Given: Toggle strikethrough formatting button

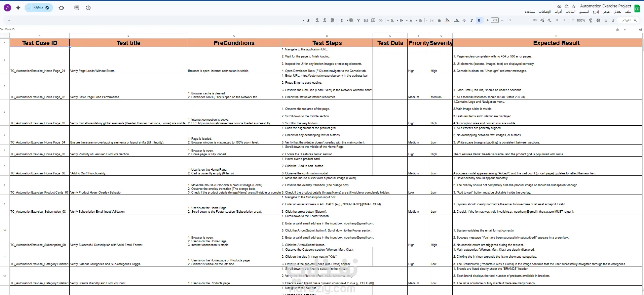Looking at the screenshot, I should coord(464,20).
